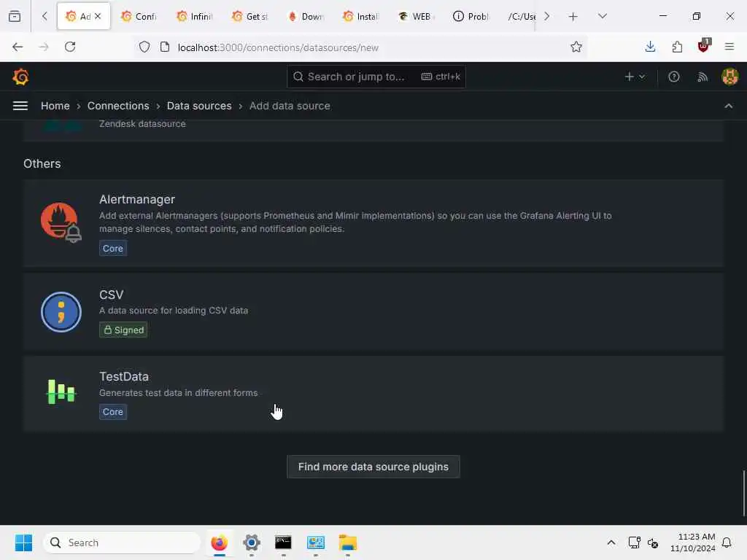Screen dimensions: 747x560
Task: Open the Firefox View icon
Action: pyautogui.click(x=15, y=16)
